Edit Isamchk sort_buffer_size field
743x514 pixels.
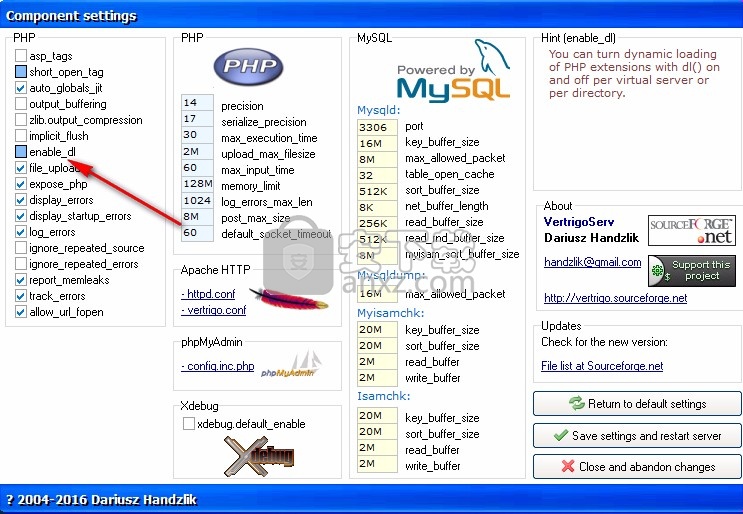point(377,432)
